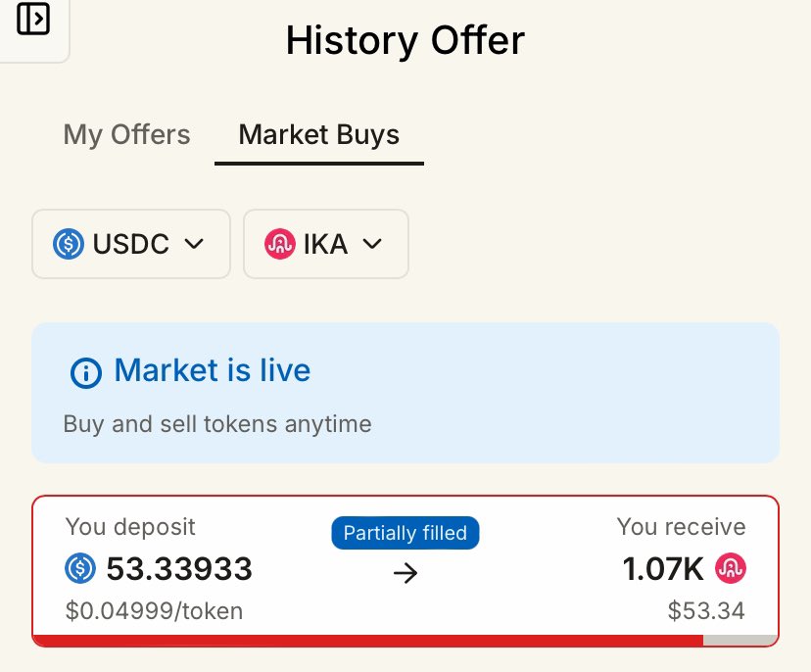Click the arrow icon in the offer card
The width and height of the screenshot is (811, 672).
click(405, 573)
